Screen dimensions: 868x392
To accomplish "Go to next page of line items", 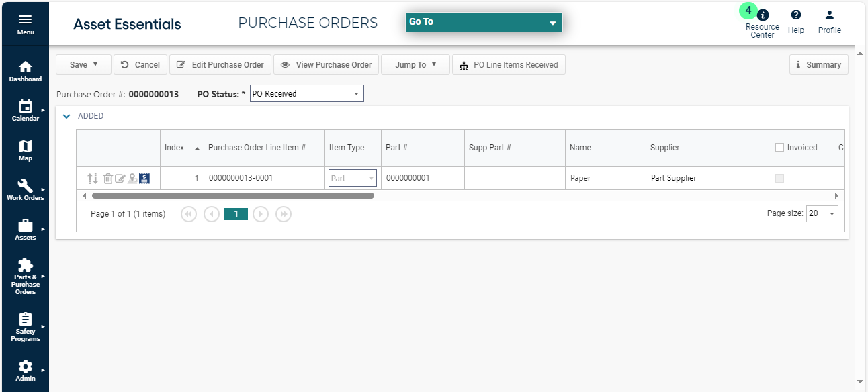I will coord(261,214).
